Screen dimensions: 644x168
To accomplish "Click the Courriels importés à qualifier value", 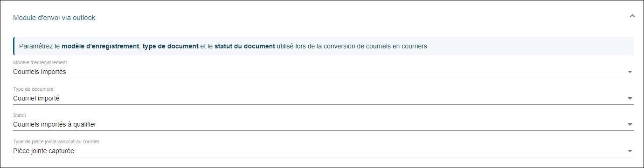I will tap(55, 124).
